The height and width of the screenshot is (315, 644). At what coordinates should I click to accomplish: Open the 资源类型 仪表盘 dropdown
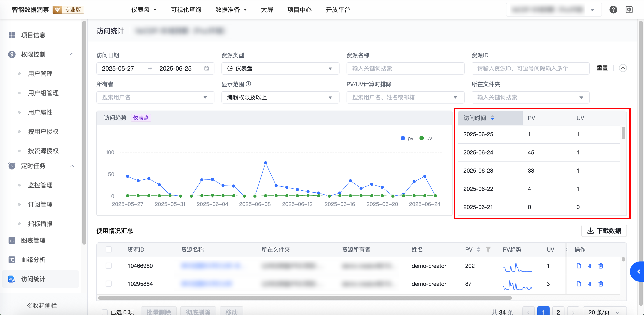[x=280, y=68]
